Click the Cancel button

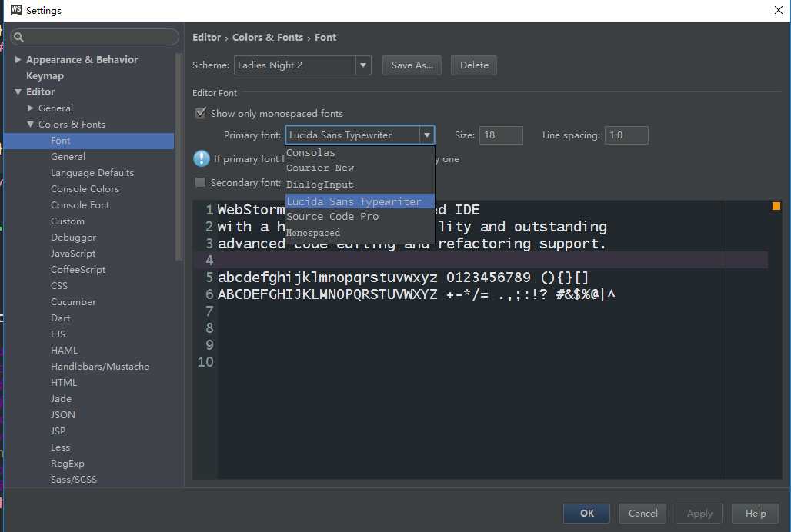(x=642, y=513)
